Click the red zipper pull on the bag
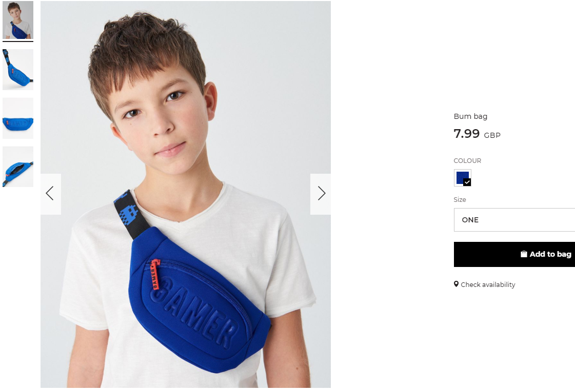Viewport: 575px width, 392px height. (x=155, y=274)
